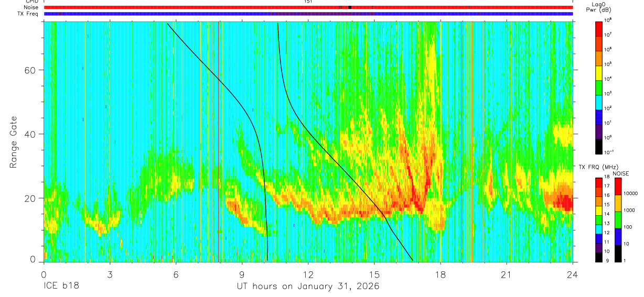
Task: Click the yellow segment of Lag0 Pwr colorbar
Action: point(598,72)
